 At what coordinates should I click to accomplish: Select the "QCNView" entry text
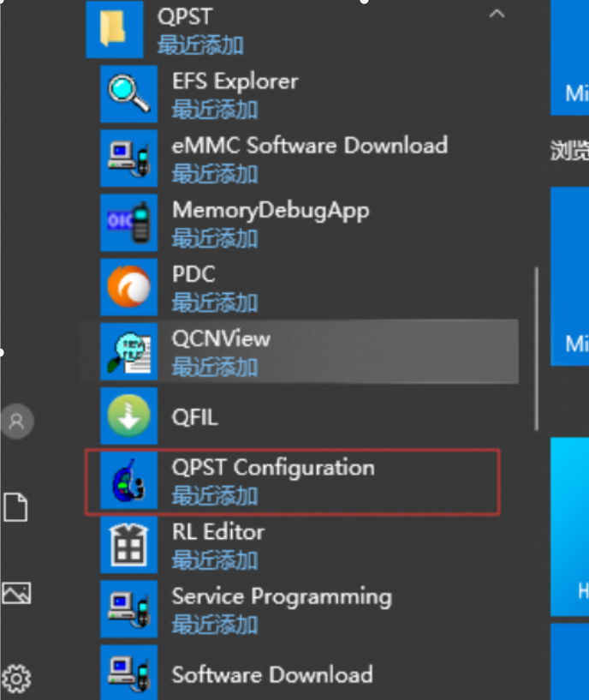click(222, 338)
